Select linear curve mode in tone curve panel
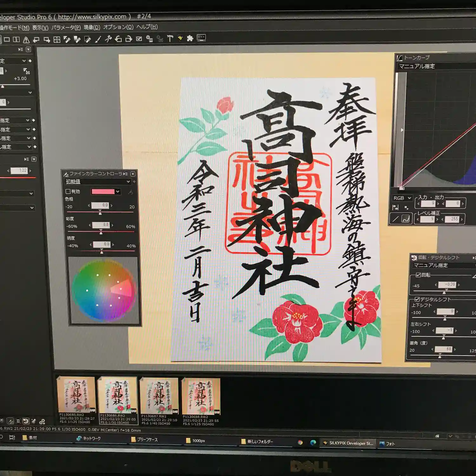The height and width of the screenshot is (476, 476). pyautogui.click(x=395, y=219)
